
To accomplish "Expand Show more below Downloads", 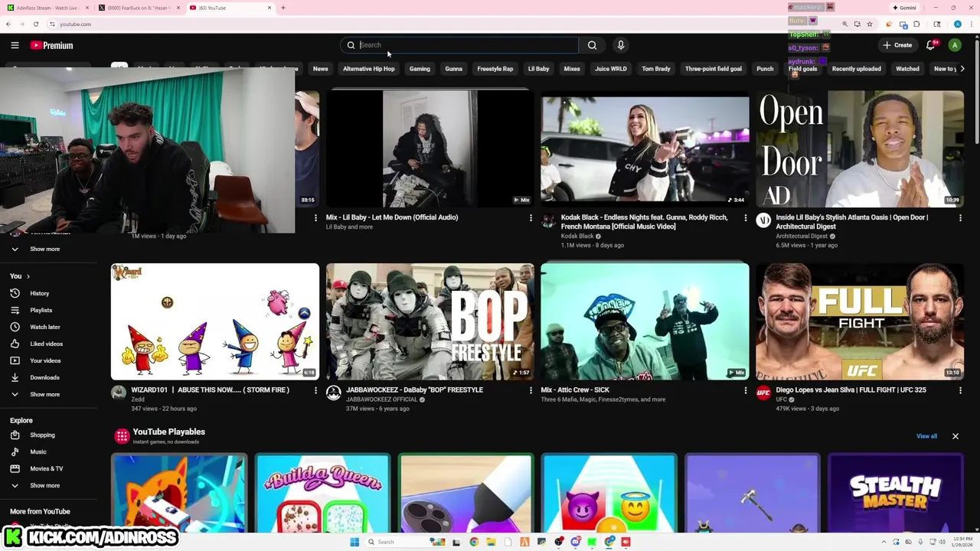I will coord(44,394).
